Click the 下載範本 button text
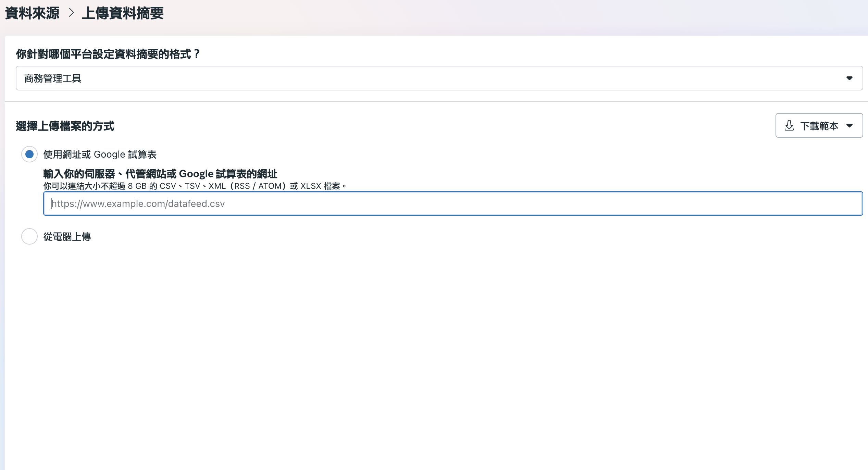This screenshot has width=868, height=470. point(819,126)
